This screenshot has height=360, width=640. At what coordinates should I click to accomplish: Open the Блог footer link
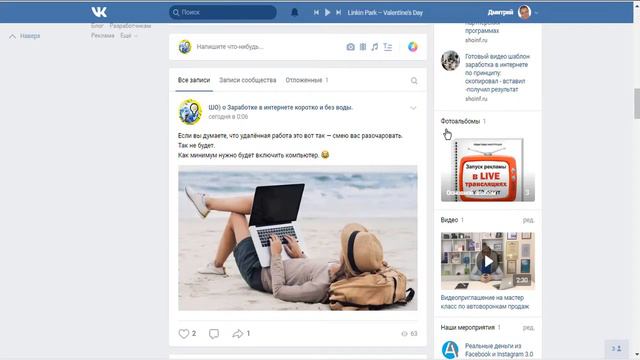[97, 26]
